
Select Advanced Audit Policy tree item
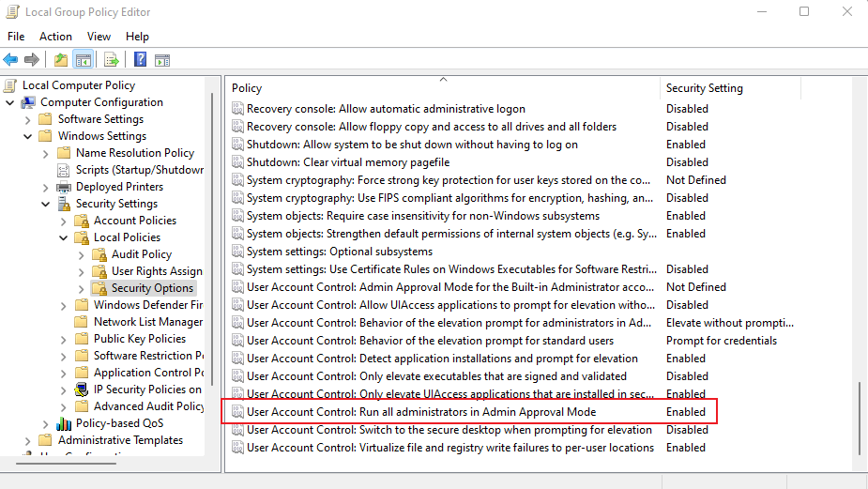[148, 406]
